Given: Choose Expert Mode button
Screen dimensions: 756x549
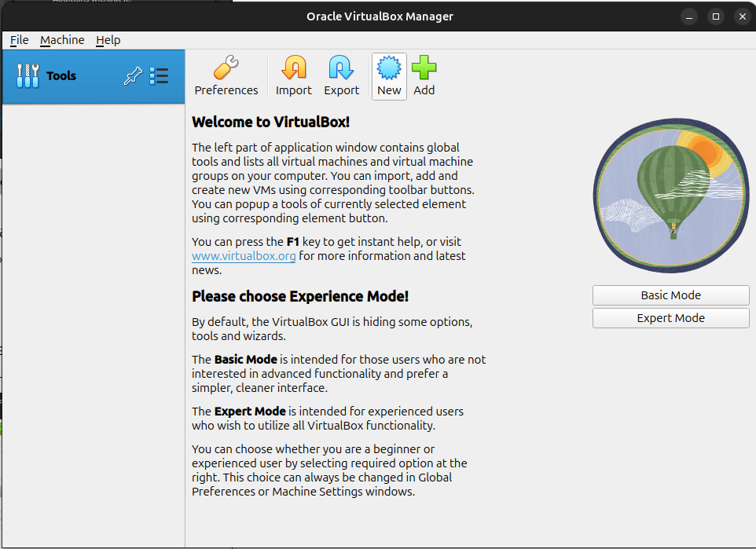Looking at the screenshot, I should [670, 318].
